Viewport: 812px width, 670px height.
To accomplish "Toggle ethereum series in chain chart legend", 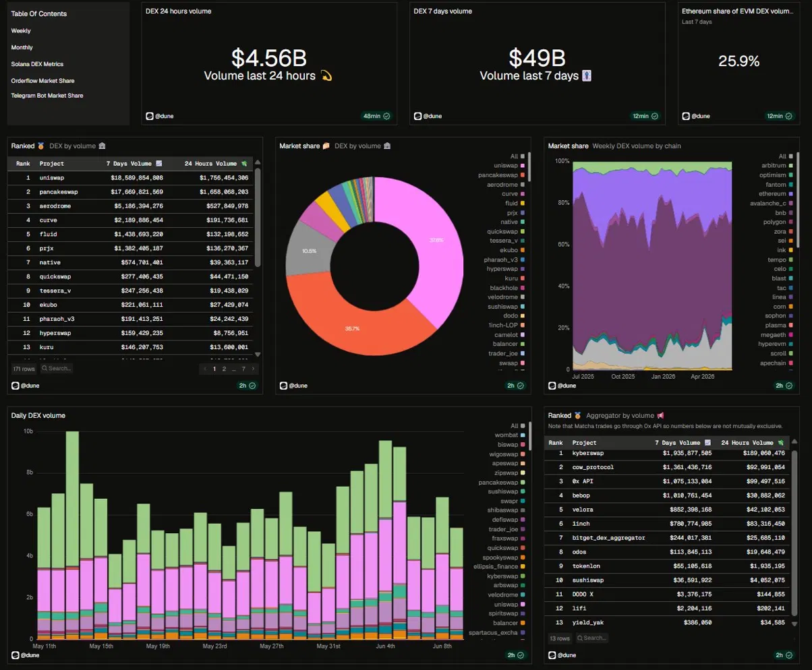I will coord(775,193).
